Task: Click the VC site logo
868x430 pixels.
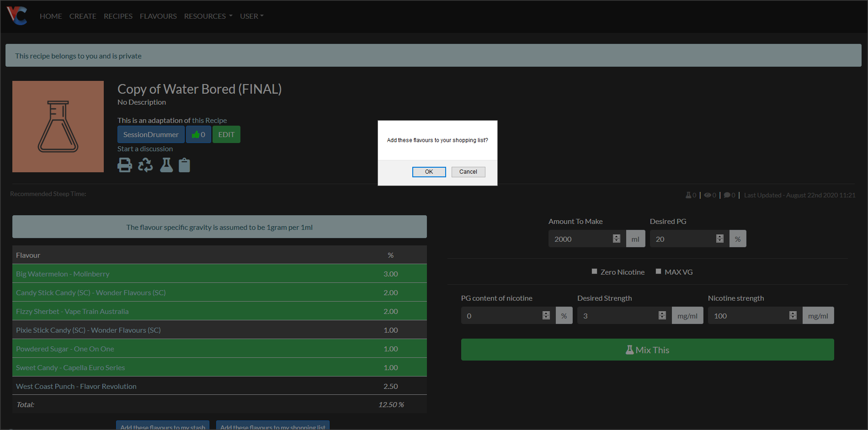Action: pyautogui.click(x=17, y=16)
